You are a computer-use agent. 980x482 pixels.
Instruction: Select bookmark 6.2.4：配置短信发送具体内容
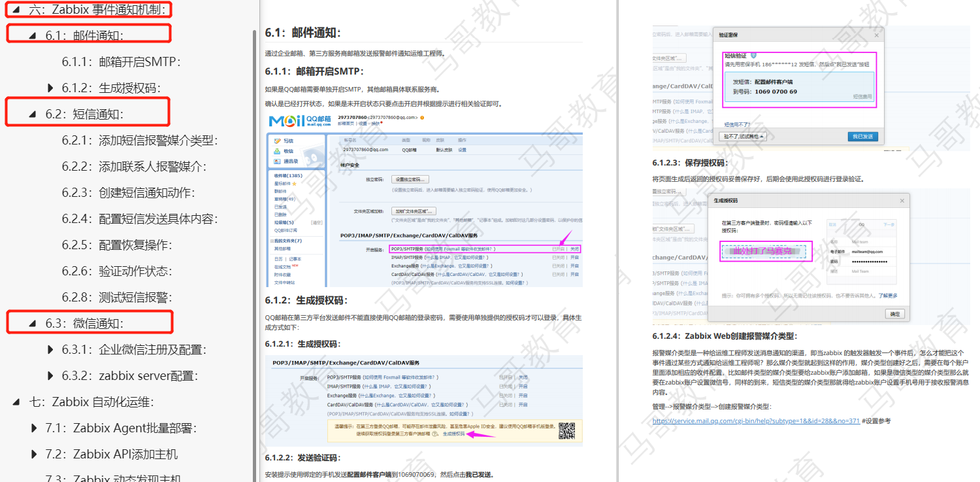coord(140,218)
